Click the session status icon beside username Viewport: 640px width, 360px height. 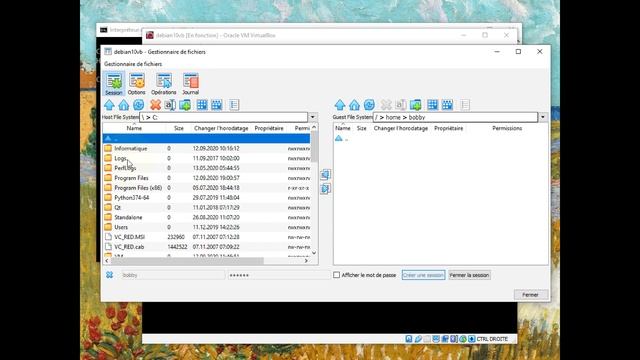[109, 275]
